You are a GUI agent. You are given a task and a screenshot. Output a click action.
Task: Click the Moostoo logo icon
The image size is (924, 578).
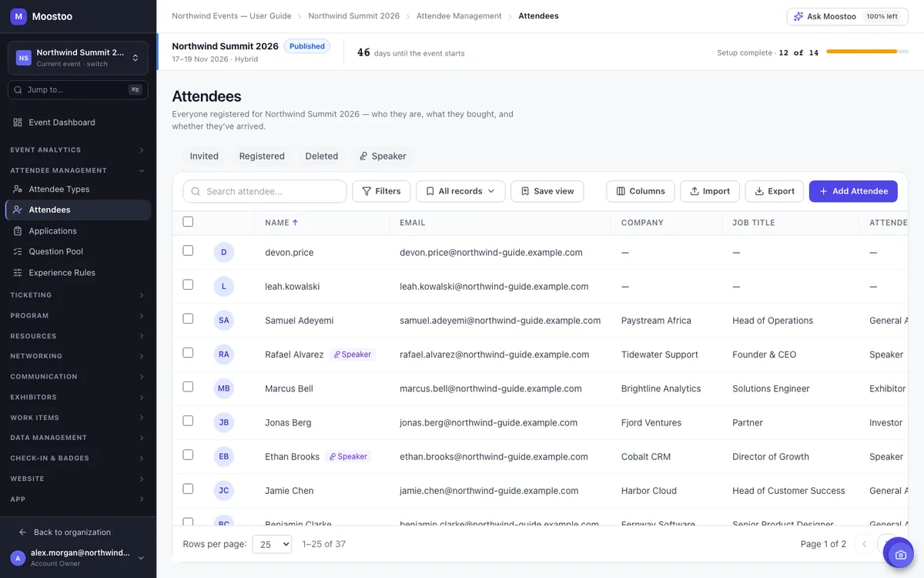18,15
